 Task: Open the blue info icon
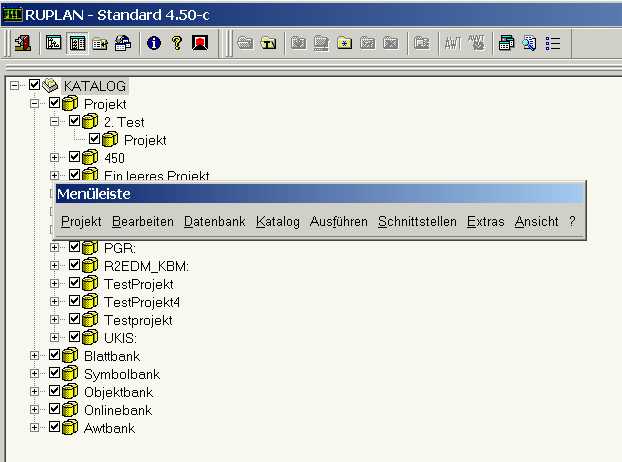(154, 43)
